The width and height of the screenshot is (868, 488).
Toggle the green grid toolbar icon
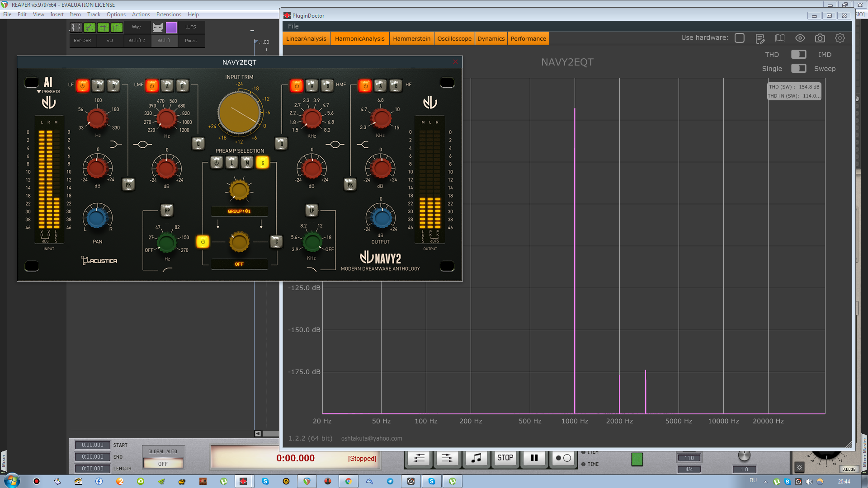104,28
